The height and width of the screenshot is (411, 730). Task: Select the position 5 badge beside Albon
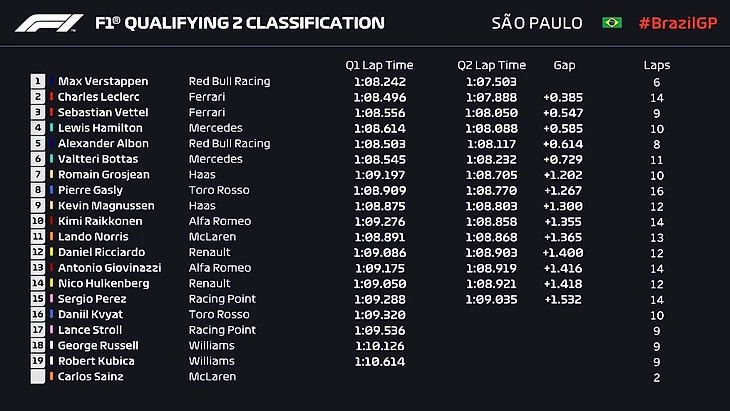(38, 143)
